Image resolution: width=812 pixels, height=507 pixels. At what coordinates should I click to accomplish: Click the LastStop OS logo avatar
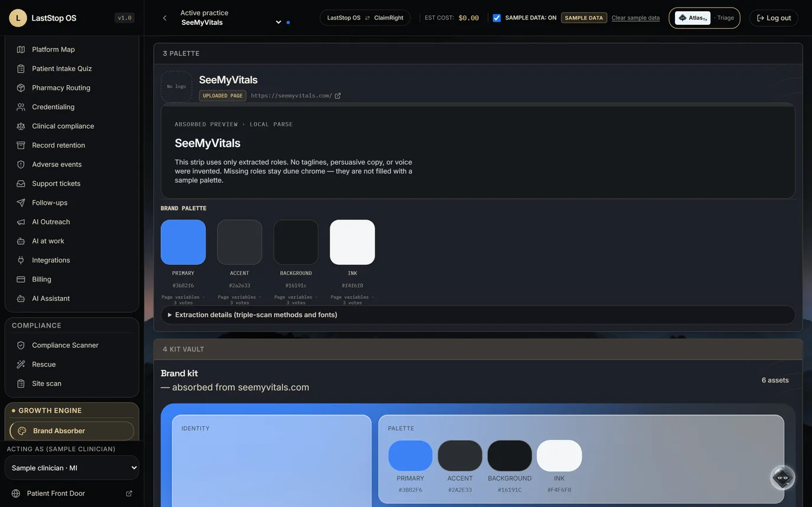pyautogui.click(x=18, y=18)
